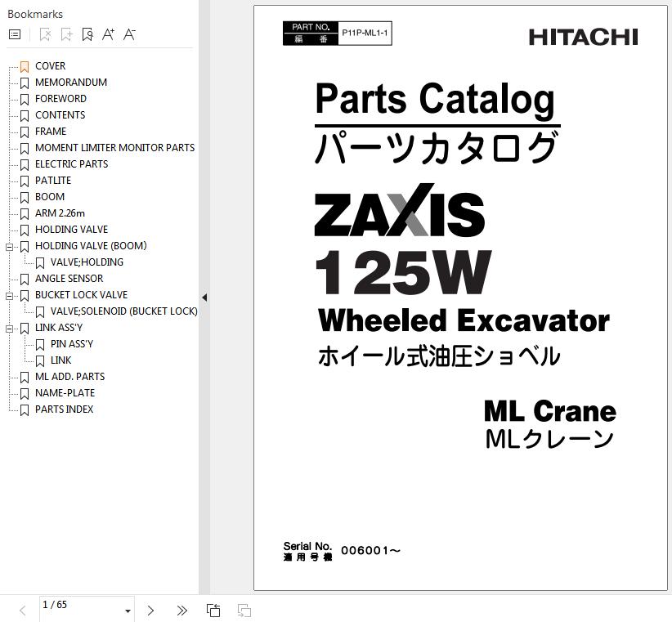This screenshot has width=672, height=622.
Task: Open the NAME-PLATE bookmark
Action: point(65,393)
